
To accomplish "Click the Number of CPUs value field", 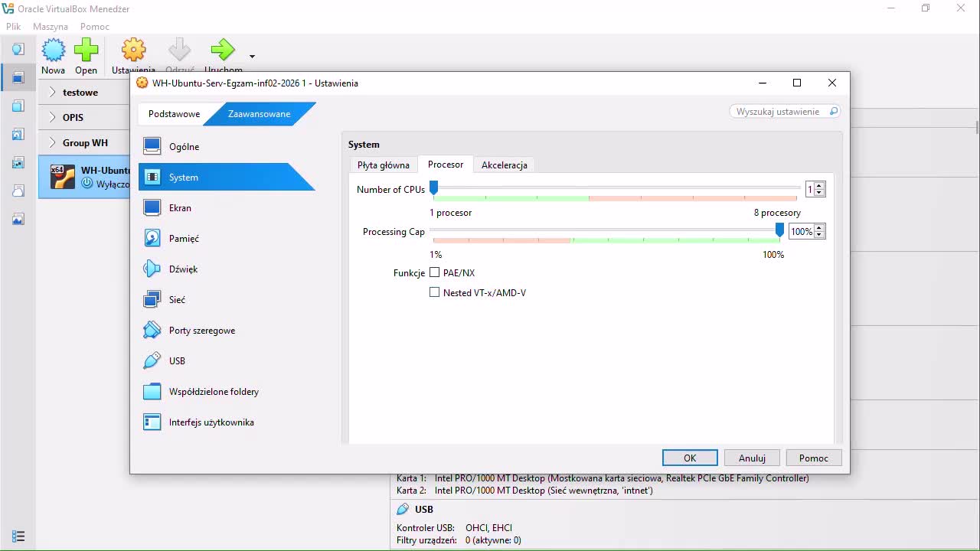I will 810,189.
